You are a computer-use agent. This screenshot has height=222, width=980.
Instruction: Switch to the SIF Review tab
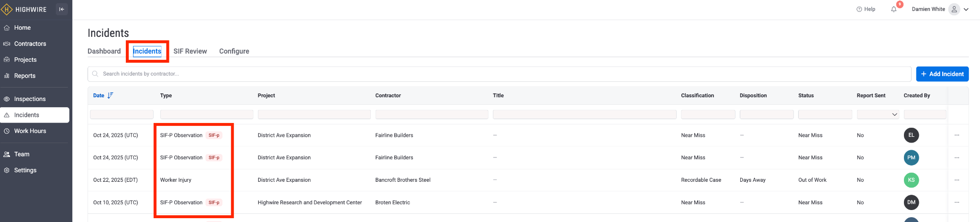pos(190,51)
